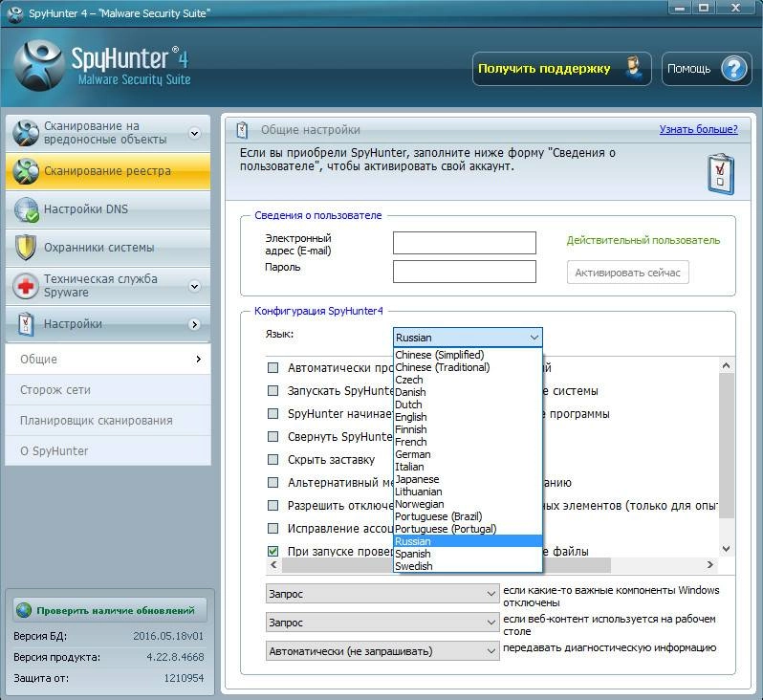763x700 pixels.
Task: Toggle the SpyHunter начинает checkbox
Action: click(273, 413)
